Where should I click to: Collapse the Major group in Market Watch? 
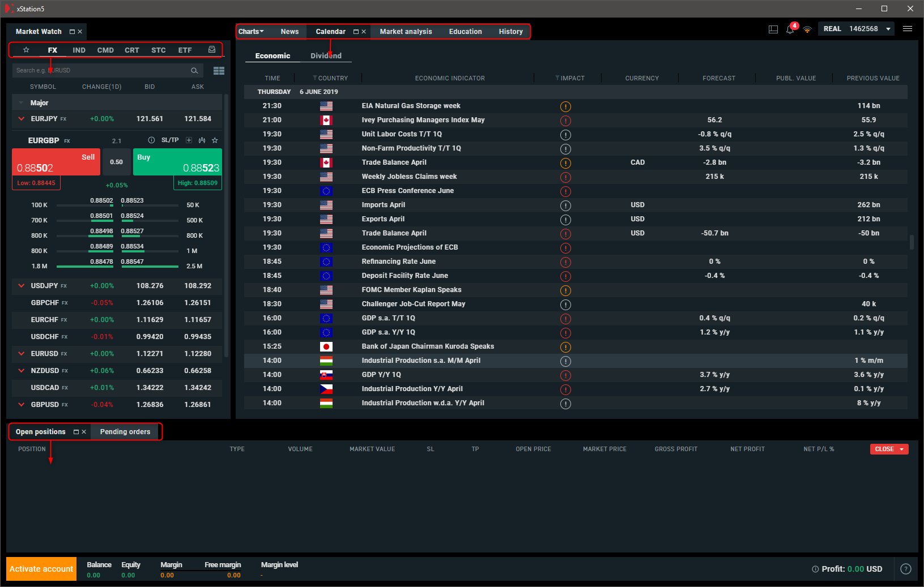pos(21,103)
